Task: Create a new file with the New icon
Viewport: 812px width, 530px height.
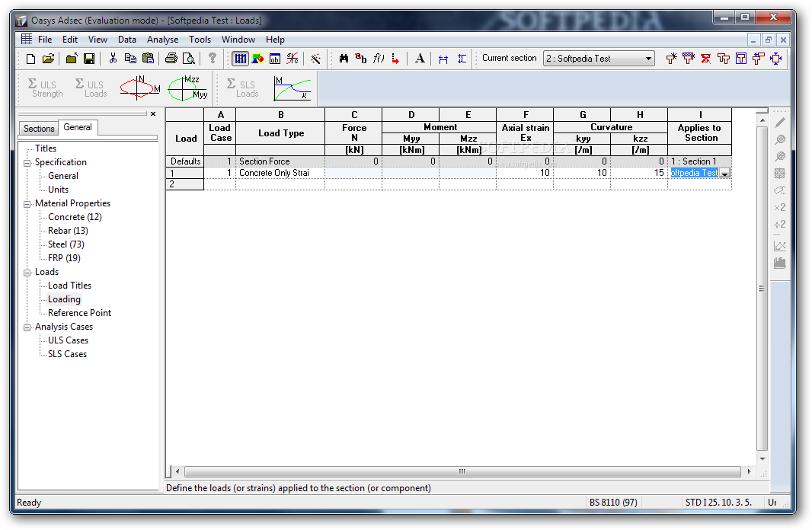Action: [x=30, y=59]
